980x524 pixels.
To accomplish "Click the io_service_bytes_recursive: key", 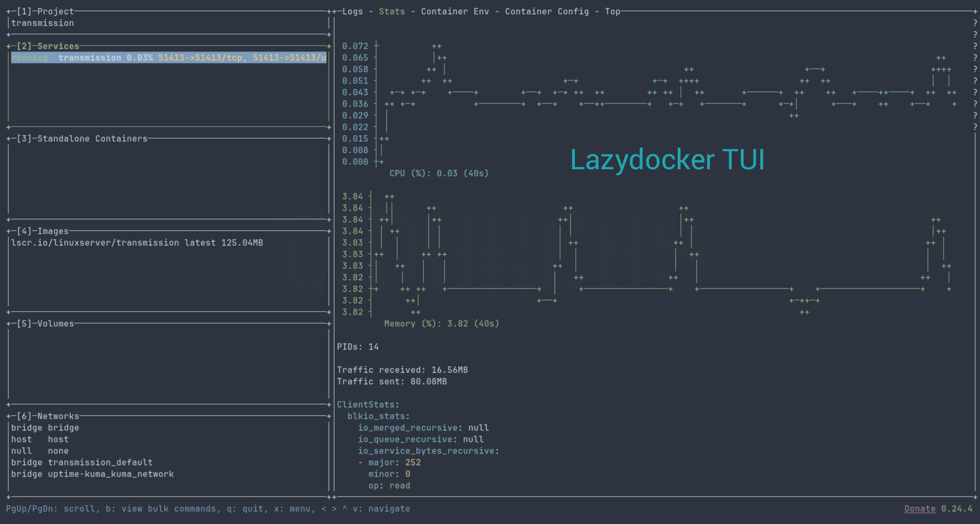I will tap(429, 451).
